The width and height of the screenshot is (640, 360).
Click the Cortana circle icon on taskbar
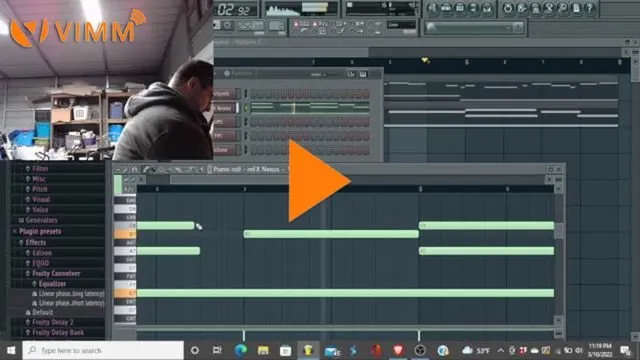pos(195,350)
